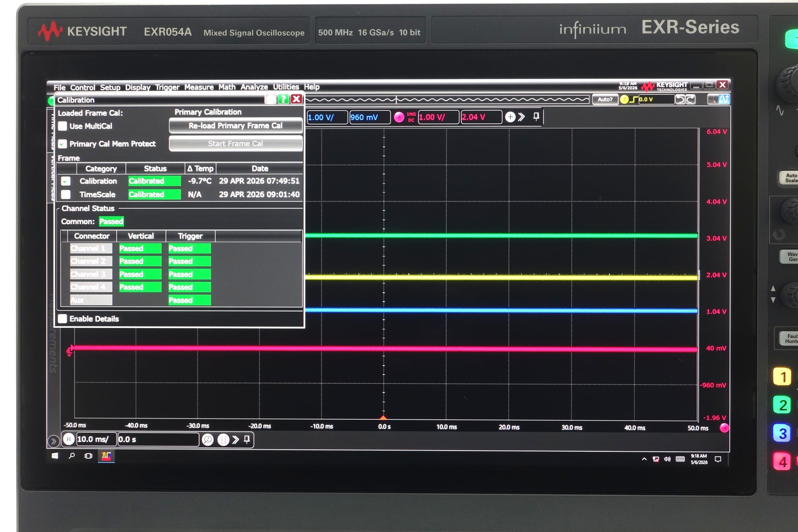Viewport: 798px width, 532px height.
Task: Show hidden system tray icons
Action: point(644,459)
